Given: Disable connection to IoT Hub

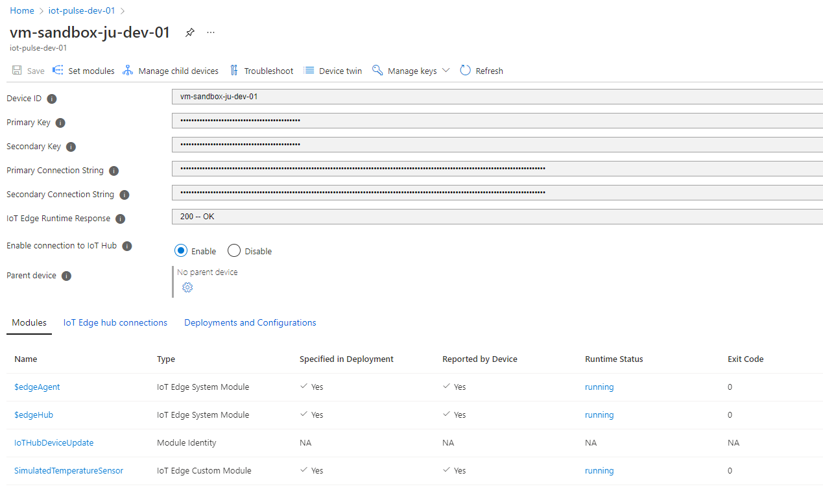Looking at the screenshot, I should 233,250.
